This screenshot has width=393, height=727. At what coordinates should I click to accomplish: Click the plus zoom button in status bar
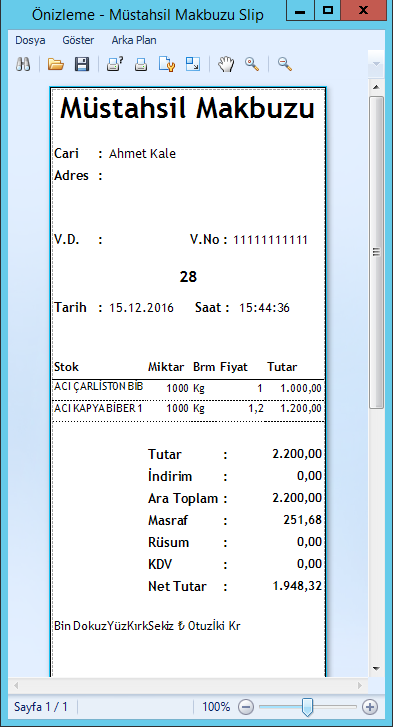pos(369,707)
